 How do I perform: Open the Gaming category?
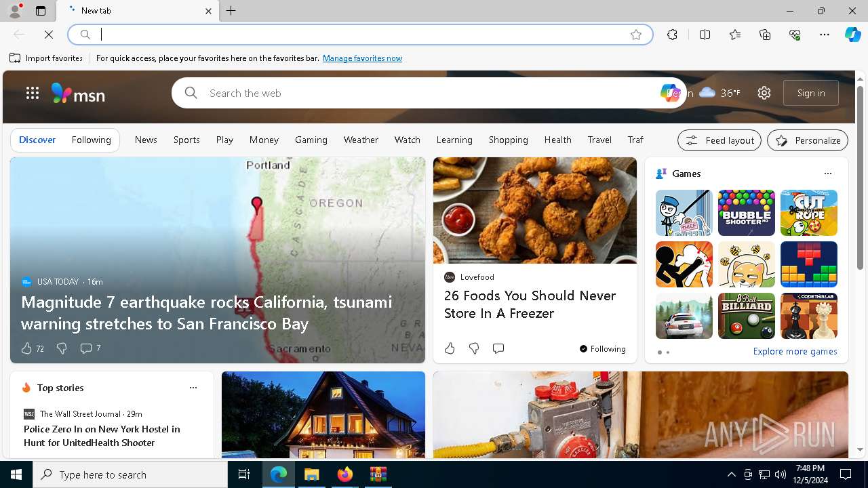pyautogui.click(x=311, y=140)
